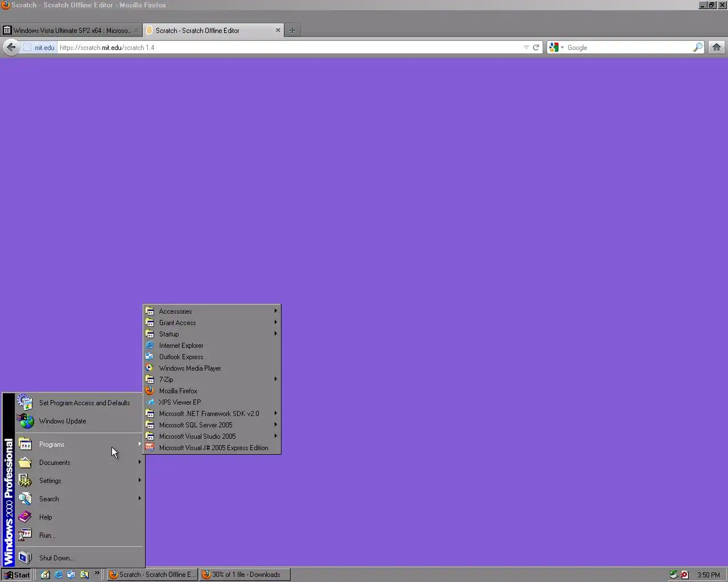
Task: Click the red magnifier document tray icon
Action: (x=685, y=575)
